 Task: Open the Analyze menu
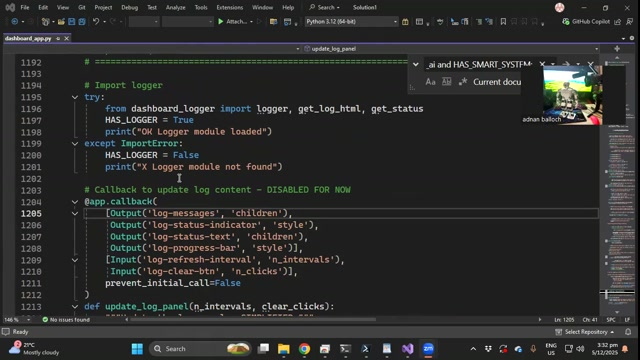pyautogui.click(x=176, y=7)
